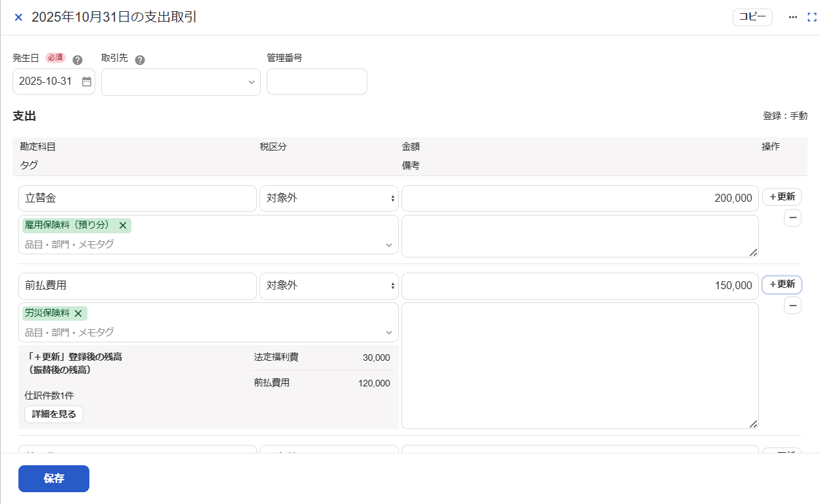Click the 発生日 date field showing 2025-10-31

54,81
